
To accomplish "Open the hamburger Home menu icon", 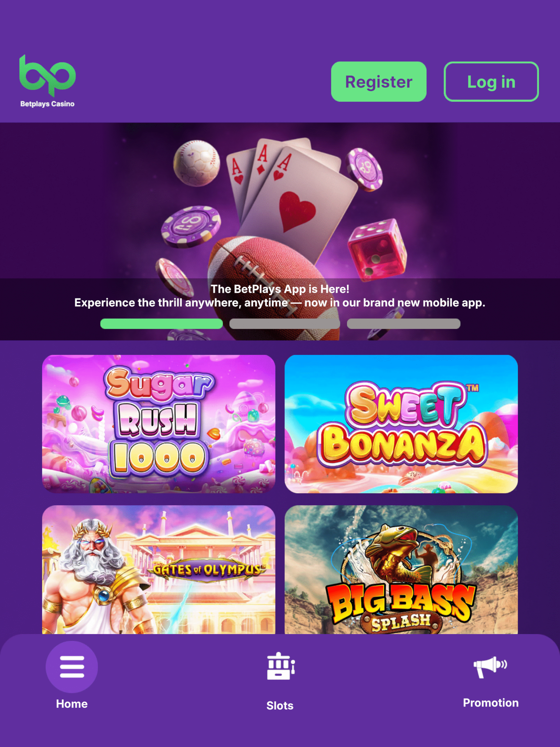I will coord(71,667).
